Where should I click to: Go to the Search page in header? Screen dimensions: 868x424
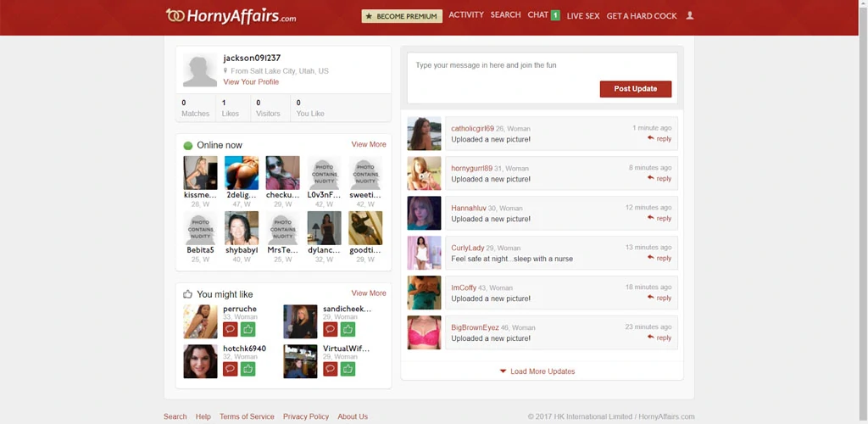[x=505, y=15]
